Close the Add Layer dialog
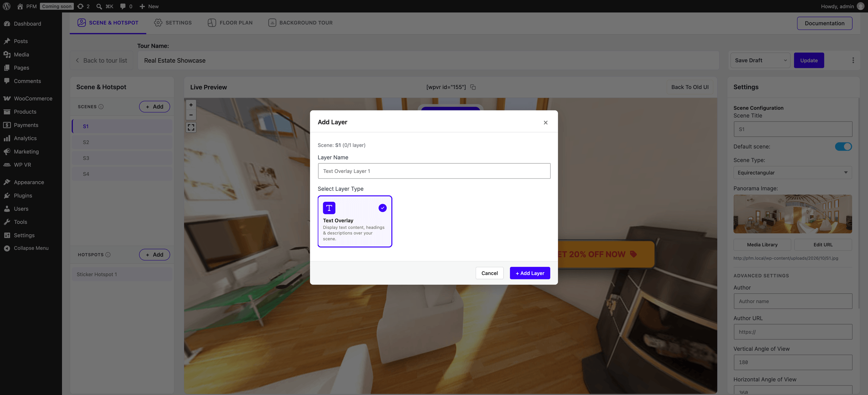This screenshot has width=868, height=395. click(x=546, y=122)
